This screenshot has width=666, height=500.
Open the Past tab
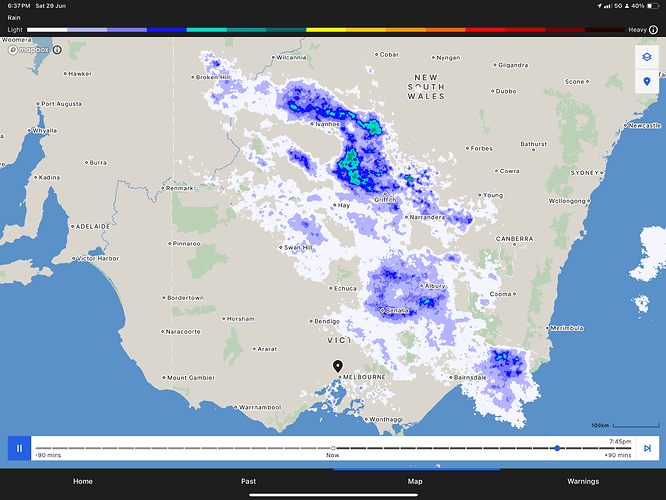point(248,481)
